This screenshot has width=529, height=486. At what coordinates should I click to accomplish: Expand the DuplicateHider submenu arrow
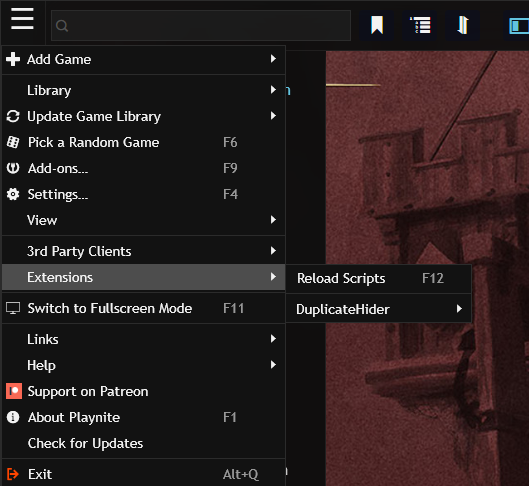click(459, 309)
